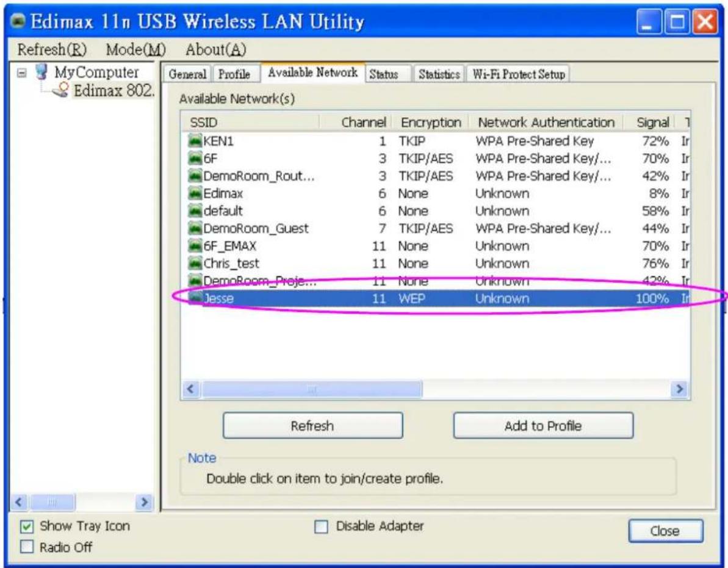This screenshot has height=568, width=728.
Task: Click WPA Pre-Shared Key cell for KEN1
Action: 535,140
